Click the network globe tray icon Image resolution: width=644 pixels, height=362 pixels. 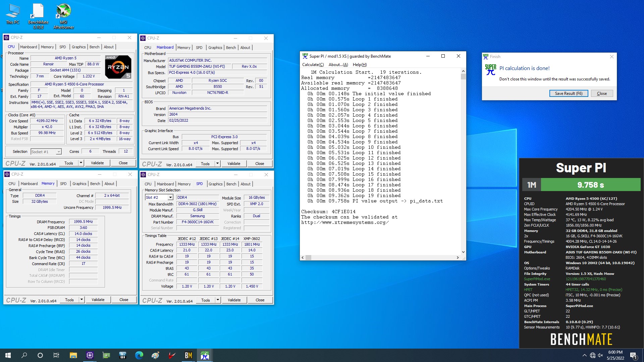(x=593, y=355)
